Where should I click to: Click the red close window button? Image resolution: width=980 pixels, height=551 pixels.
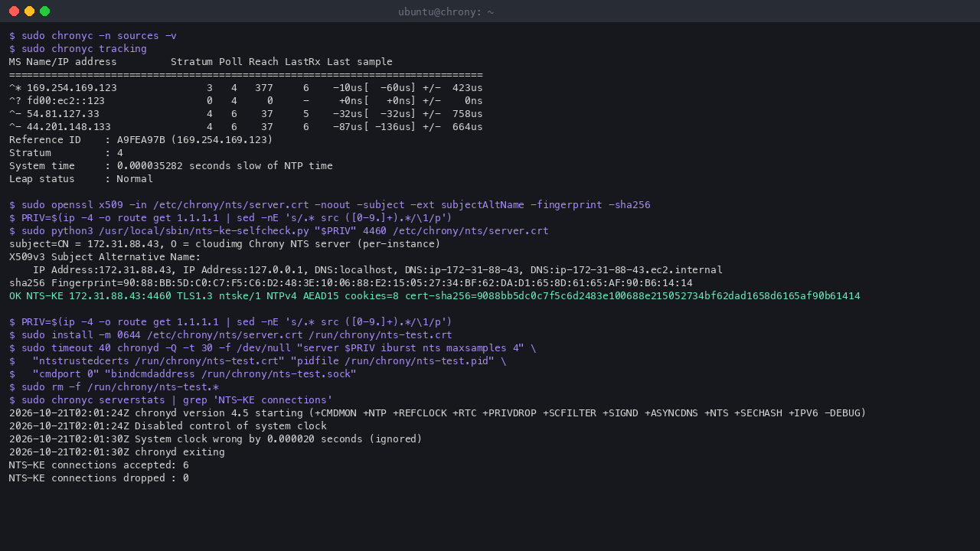(14, 11)
